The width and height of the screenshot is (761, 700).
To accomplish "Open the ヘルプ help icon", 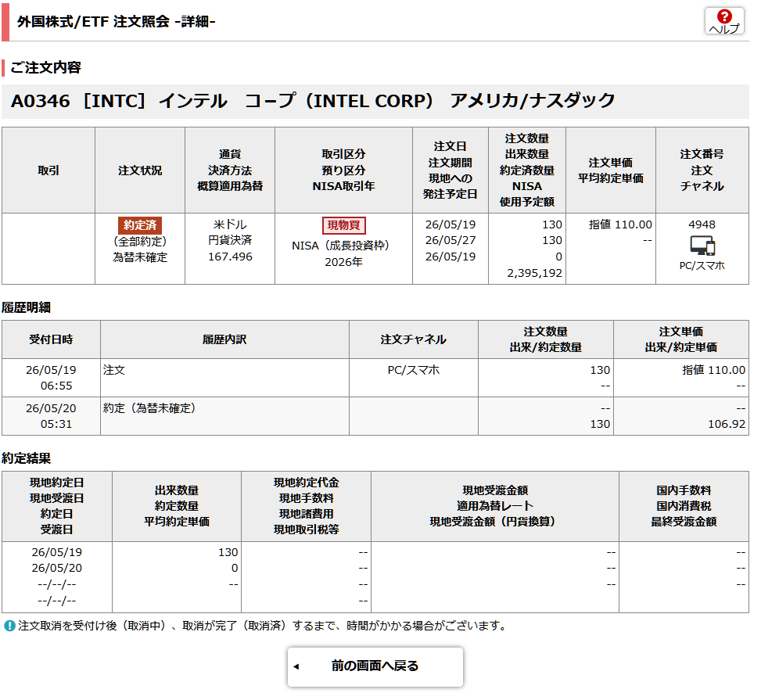I will tap(723, 21).
